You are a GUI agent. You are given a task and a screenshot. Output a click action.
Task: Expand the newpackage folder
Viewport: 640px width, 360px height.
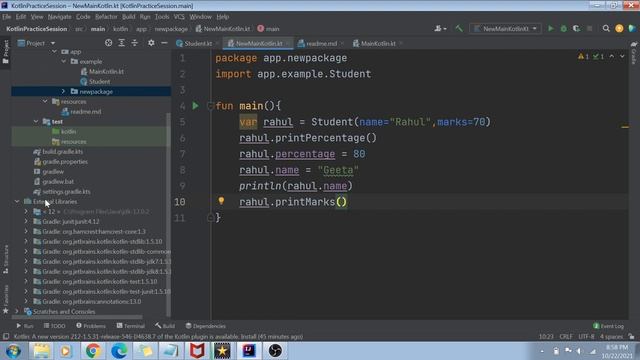tap(63, 91)
